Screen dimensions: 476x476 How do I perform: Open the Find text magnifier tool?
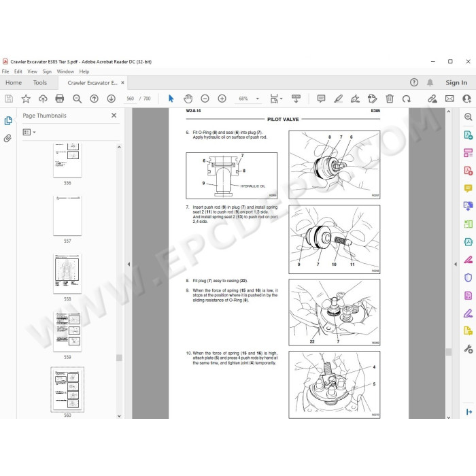click(x=77, y=99)
